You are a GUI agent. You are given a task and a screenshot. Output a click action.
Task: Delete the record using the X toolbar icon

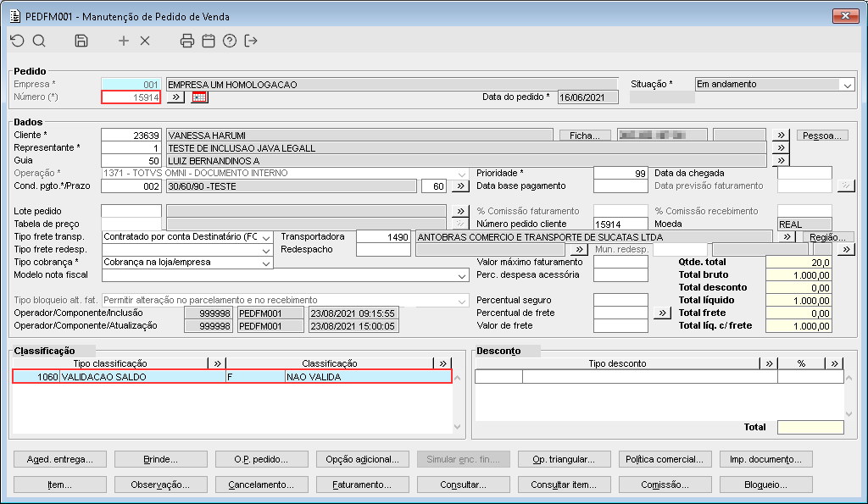(145, 41)
